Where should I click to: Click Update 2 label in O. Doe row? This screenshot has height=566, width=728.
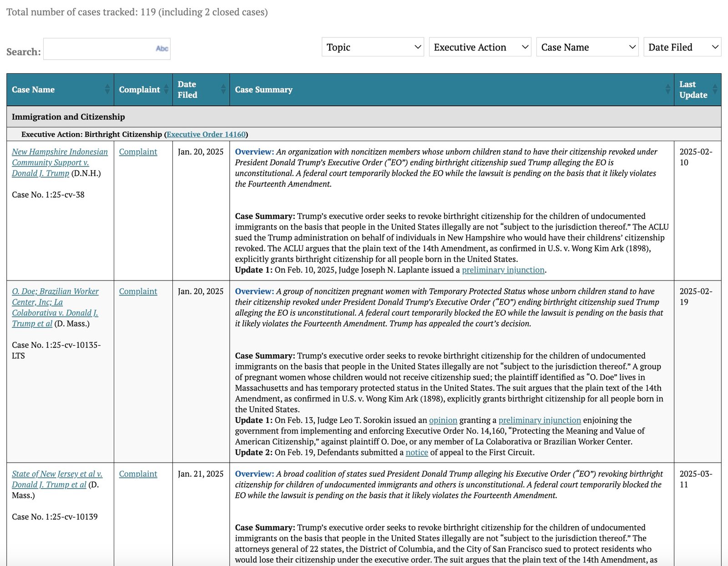point(253,453)
